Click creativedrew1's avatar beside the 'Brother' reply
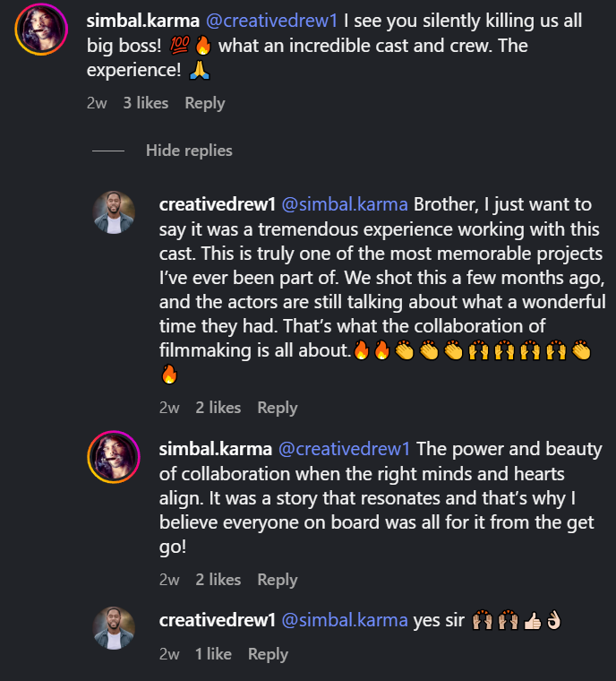 click(114, 212)
